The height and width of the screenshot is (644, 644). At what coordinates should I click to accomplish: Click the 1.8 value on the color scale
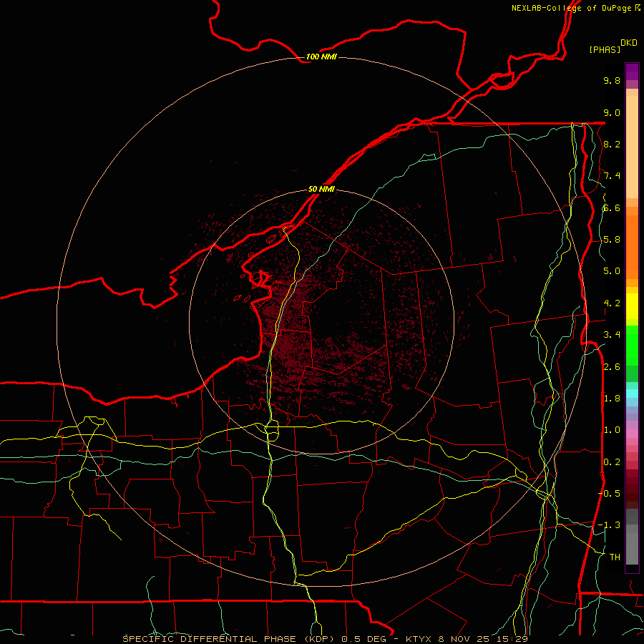pyautogui.click(x=612, y=399)
